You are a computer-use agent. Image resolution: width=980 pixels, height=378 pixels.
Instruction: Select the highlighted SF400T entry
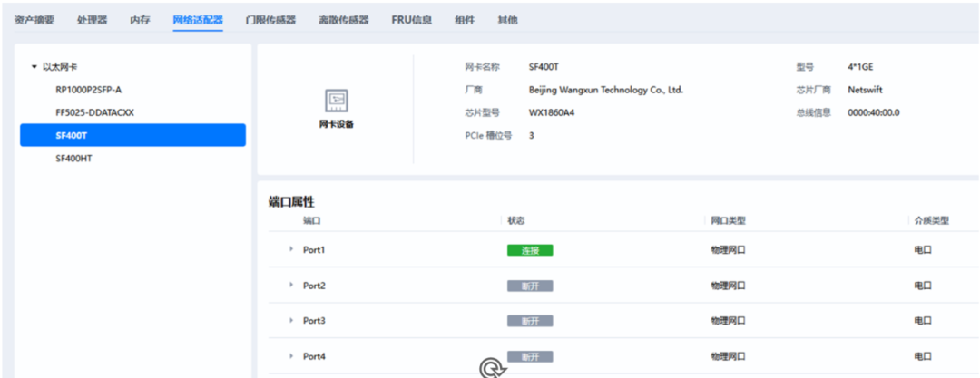[132, 136]
